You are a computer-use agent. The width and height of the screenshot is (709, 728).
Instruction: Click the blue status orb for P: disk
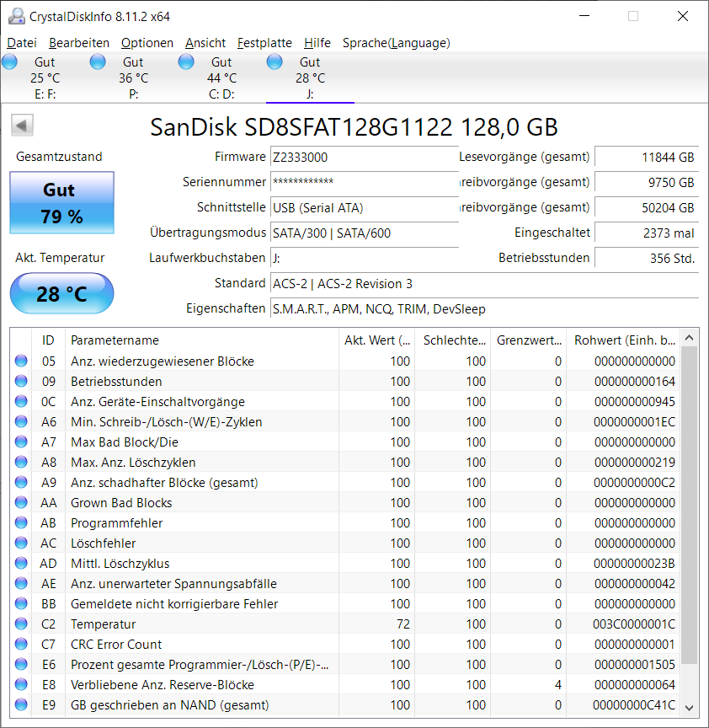(98, 62)
